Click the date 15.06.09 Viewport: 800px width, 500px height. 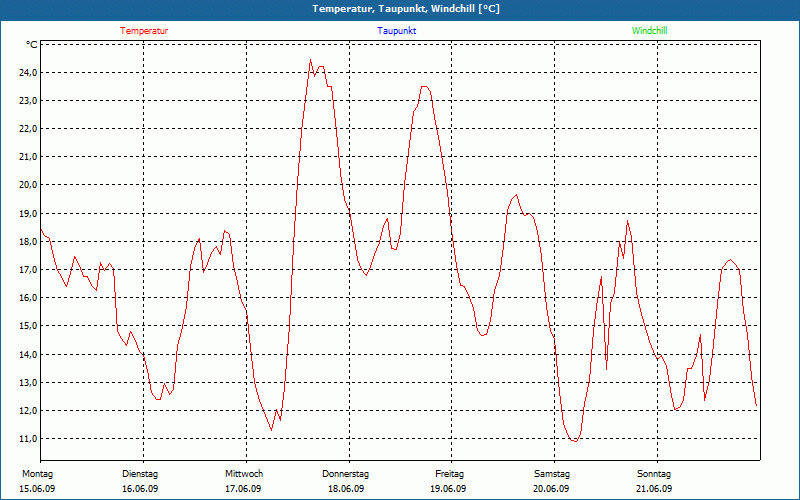click(x=37, y=489)
